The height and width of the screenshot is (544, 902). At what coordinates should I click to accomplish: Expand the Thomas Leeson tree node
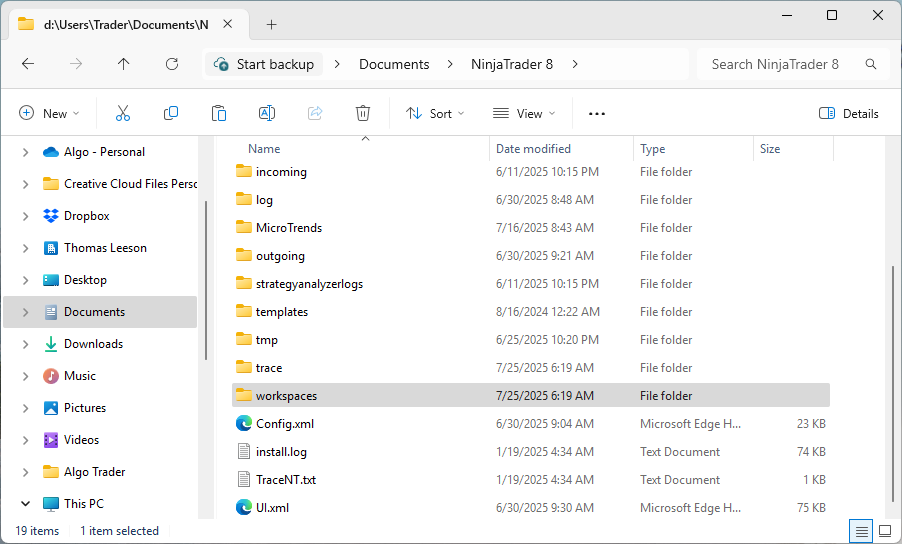click(25, 248)
